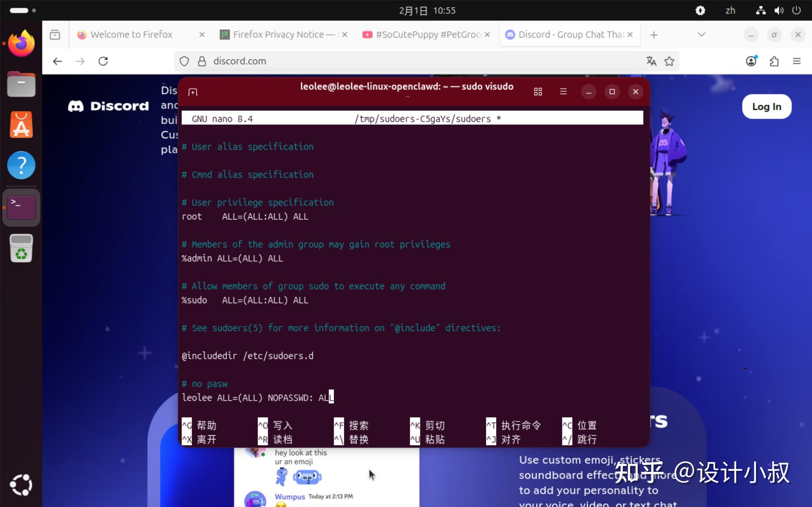Open the terminal grid overview icon

coord(538,92)
